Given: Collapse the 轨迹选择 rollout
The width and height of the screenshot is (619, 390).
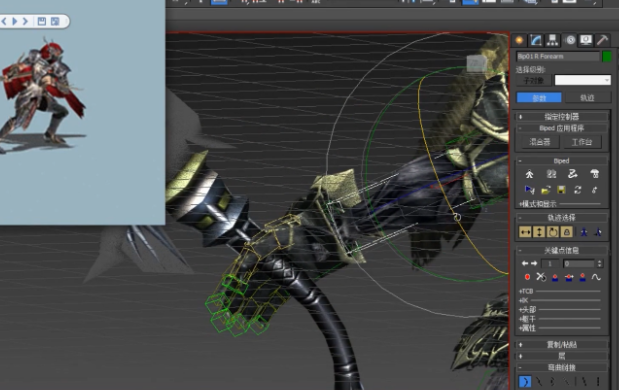Looking at the screenshot, I should pos(561,218).
